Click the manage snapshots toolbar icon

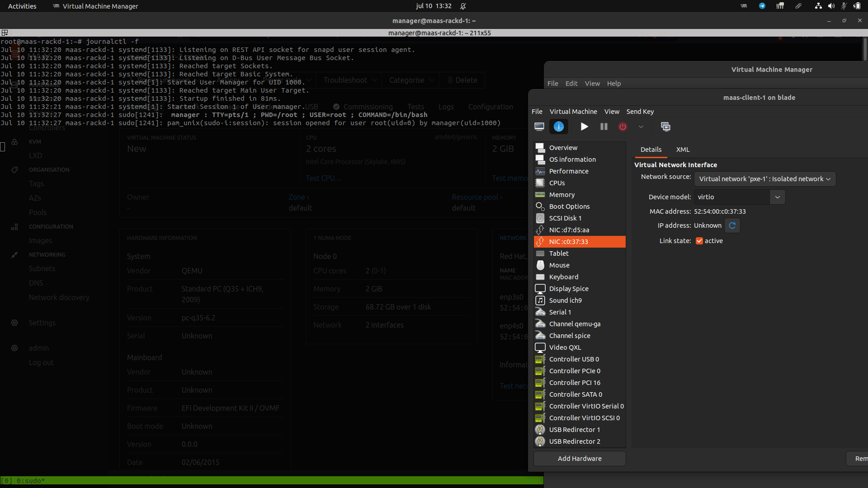(665, 127)
